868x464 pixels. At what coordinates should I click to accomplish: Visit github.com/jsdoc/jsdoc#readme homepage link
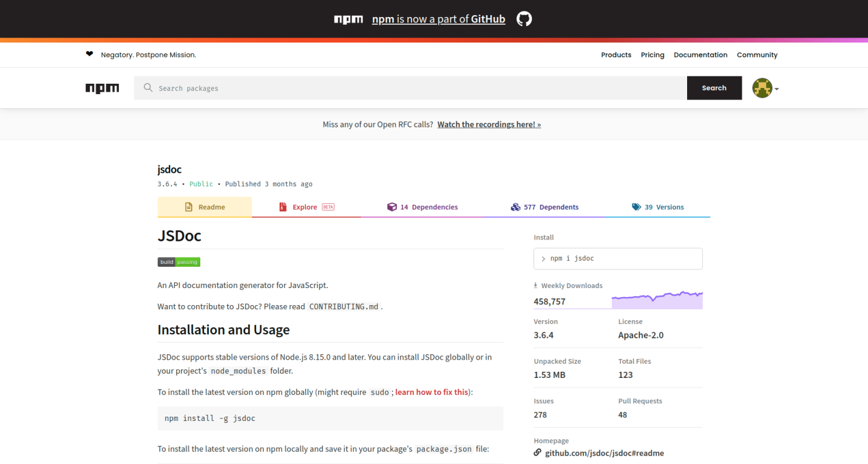tap(605, 453)
